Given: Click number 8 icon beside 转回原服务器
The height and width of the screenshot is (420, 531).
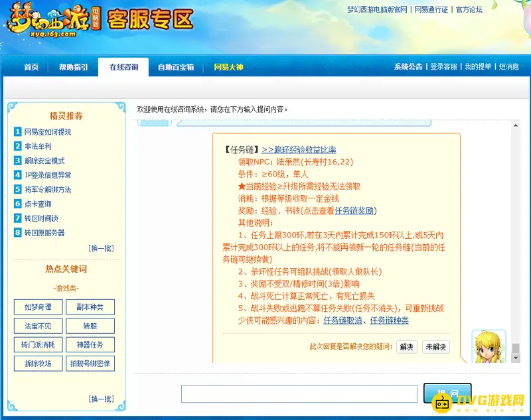Looking at the screenshot, I should [18, 232].
